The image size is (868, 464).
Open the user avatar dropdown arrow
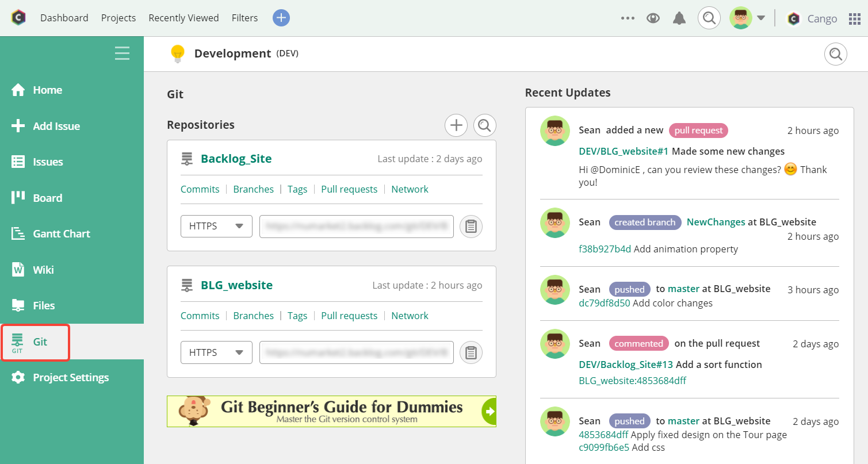click(761, 18)
